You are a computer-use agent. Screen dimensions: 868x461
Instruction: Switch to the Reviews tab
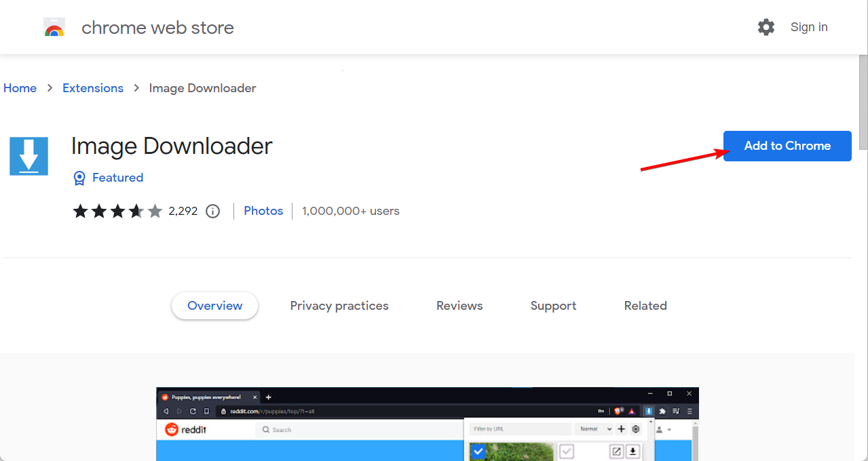pyautogui.click(x=459, y=305)
